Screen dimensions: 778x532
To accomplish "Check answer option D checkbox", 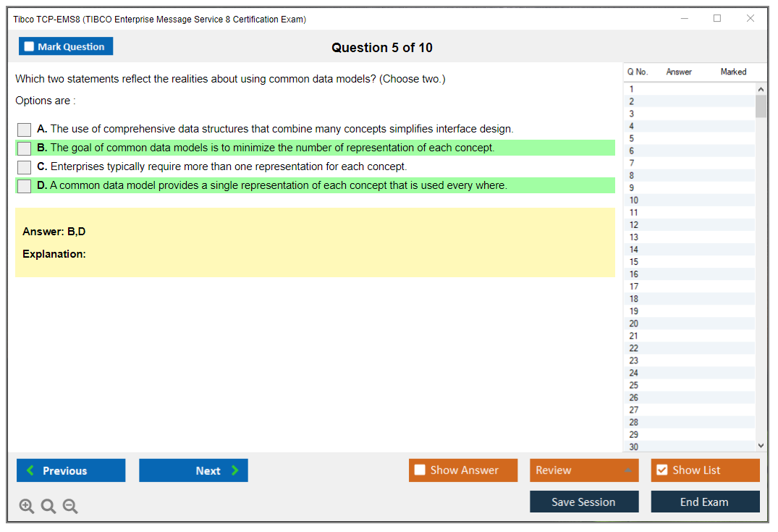I will [25, 186].
